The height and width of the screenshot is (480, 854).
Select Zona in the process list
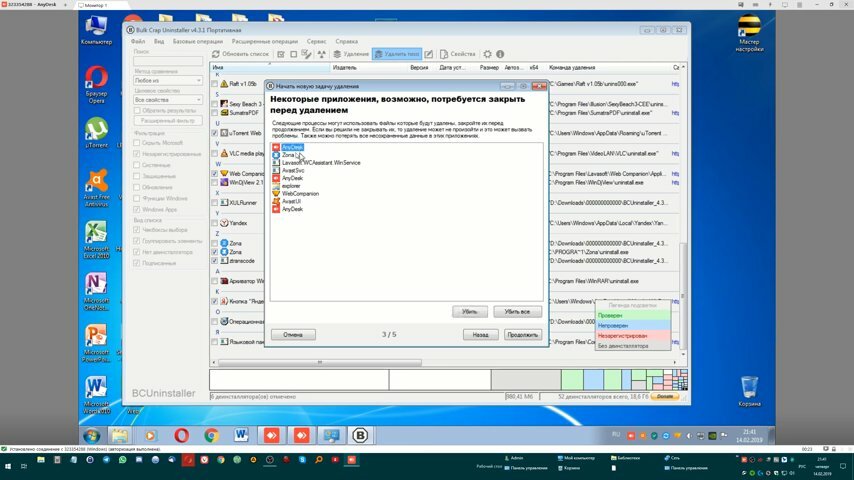pyautogui.click(x=288, y=155)
